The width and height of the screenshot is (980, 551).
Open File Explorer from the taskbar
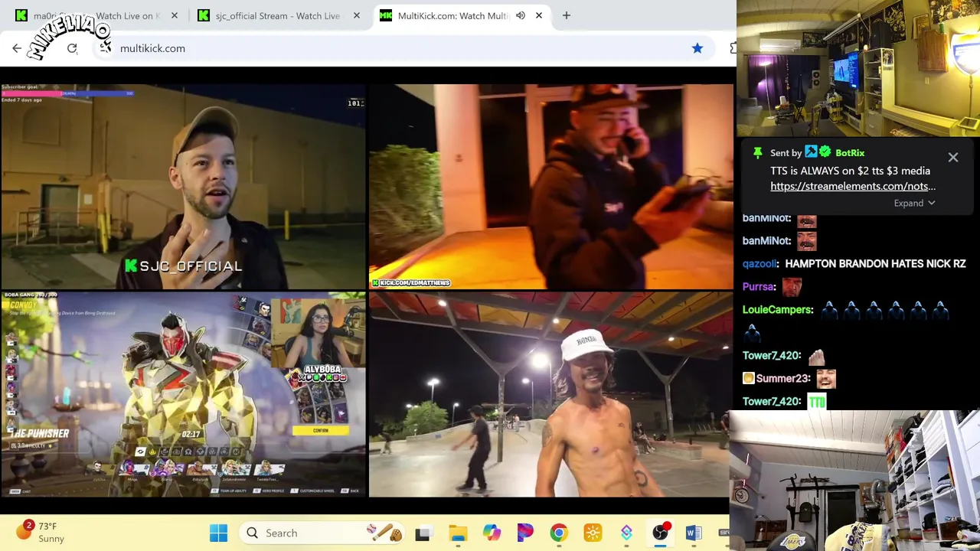click(x=458, y=533)
